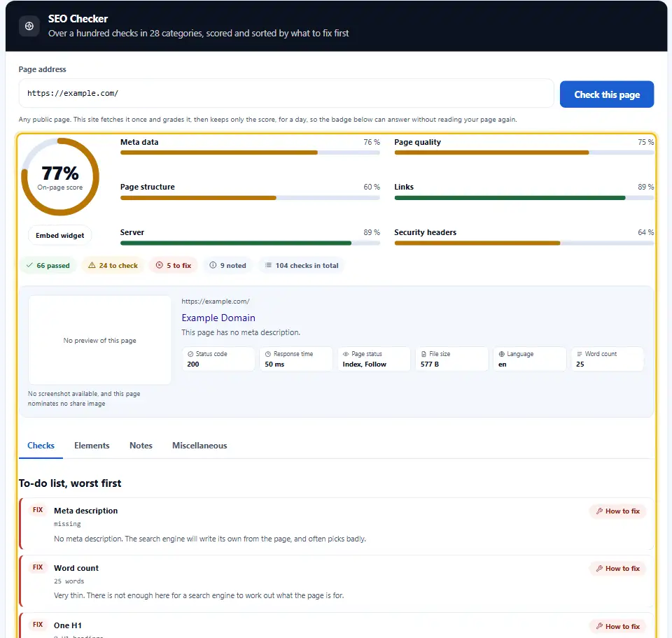Open How to fix for Meta description
This screenshot has width=672, height=638.
617,511
